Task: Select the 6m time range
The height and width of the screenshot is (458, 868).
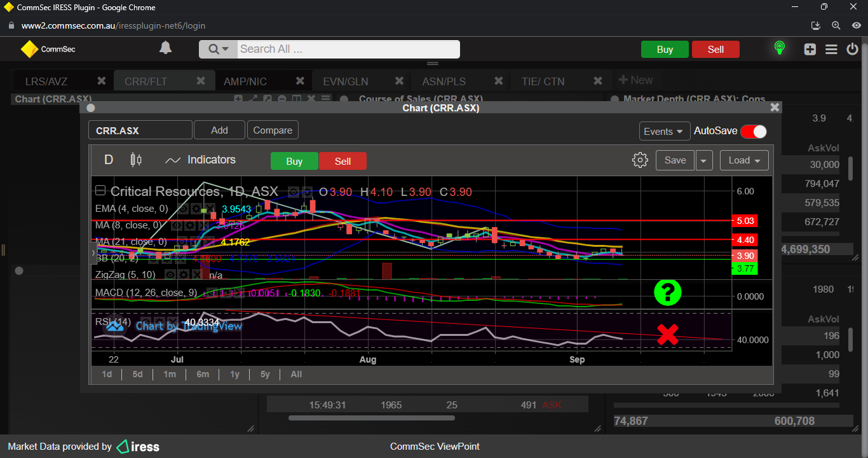Action: (203, 374)
